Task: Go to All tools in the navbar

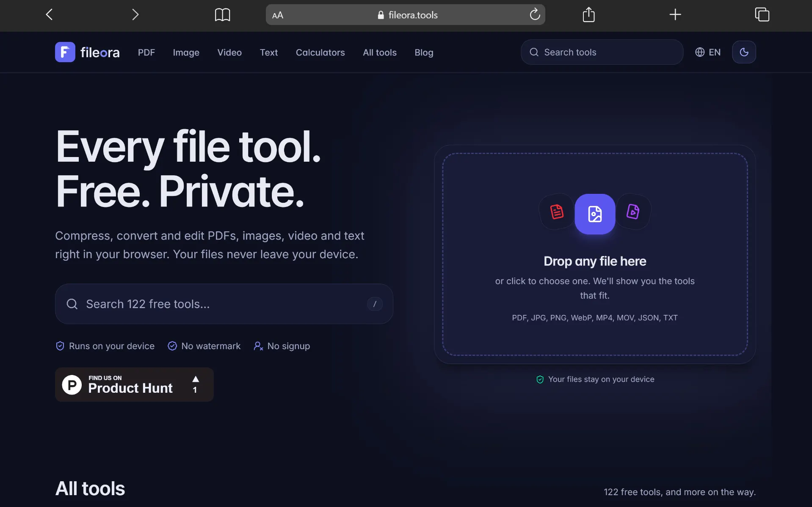Action: coord(380,52)
